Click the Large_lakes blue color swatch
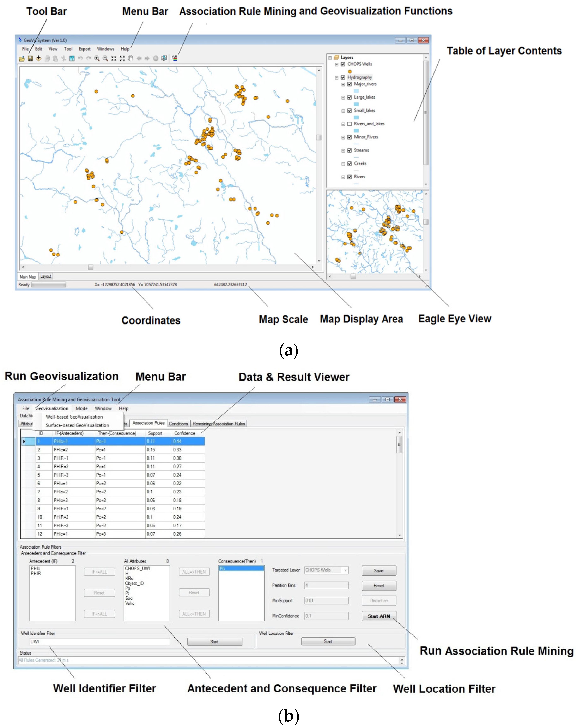 (356, 104)
